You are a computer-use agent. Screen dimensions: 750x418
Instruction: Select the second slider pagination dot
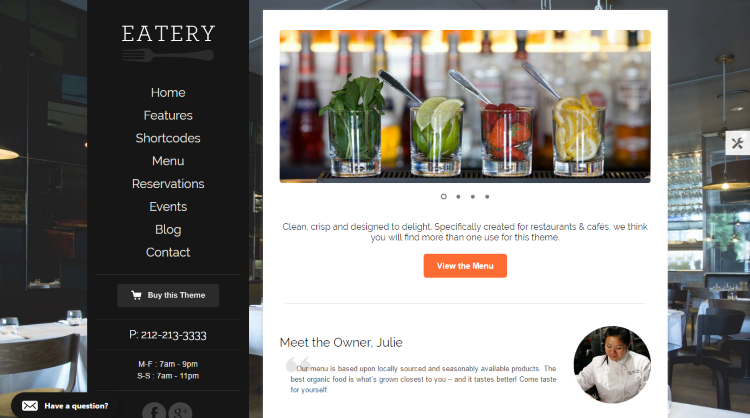coord(458,197)
